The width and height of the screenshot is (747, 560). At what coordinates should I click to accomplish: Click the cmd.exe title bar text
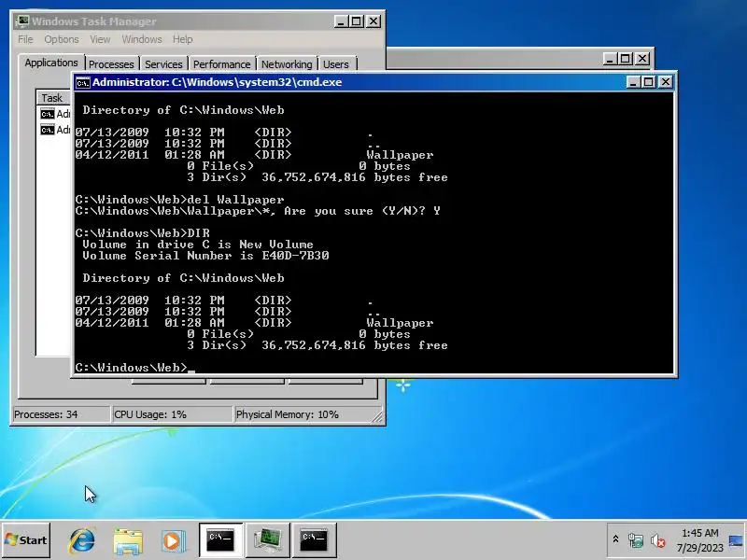(x=218, y=82)
